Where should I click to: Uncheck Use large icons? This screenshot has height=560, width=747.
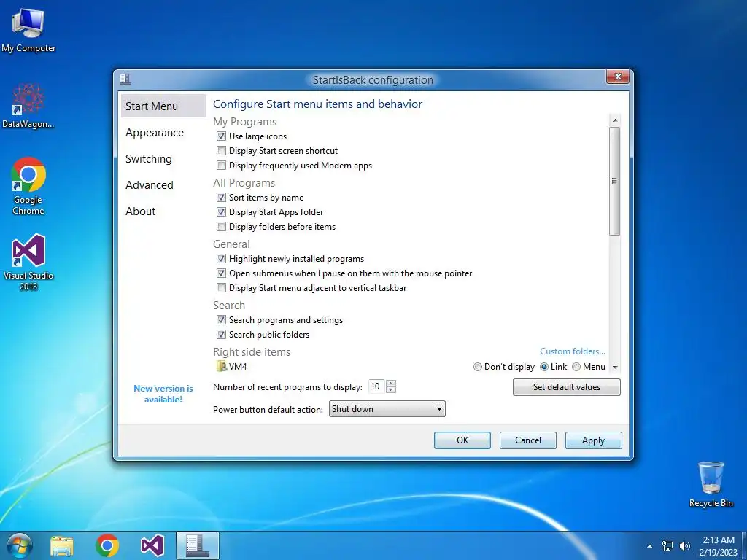(221, 136)
